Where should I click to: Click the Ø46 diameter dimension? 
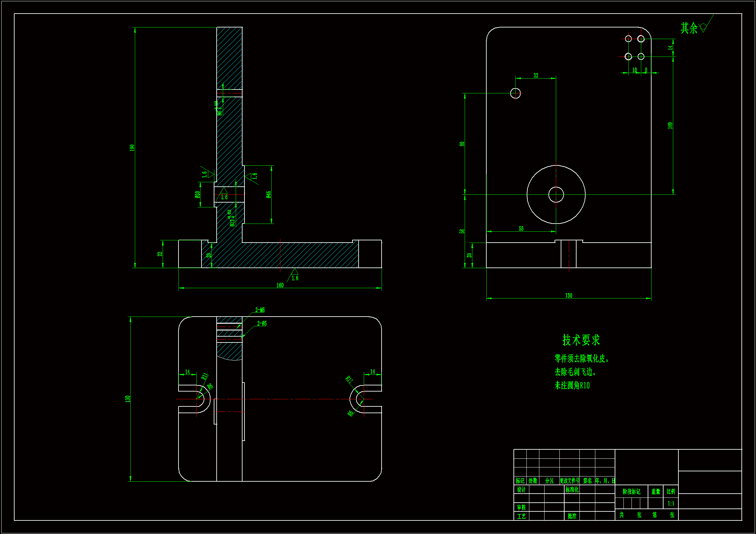[269, 194]
